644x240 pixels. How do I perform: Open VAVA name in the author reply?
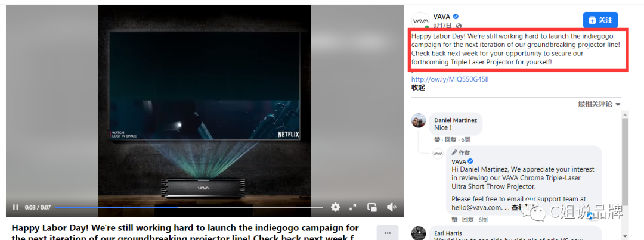coord(459,161)
